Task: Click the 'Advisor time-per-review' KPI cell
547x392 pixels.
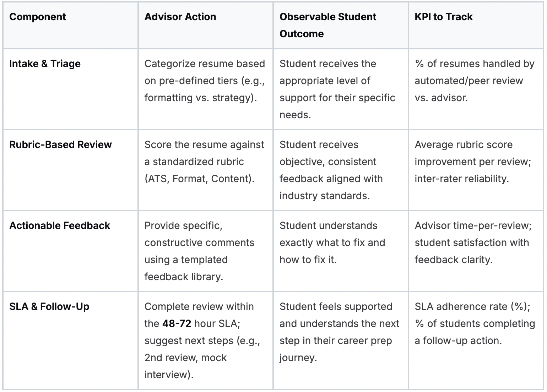Action: coord(473,243)
